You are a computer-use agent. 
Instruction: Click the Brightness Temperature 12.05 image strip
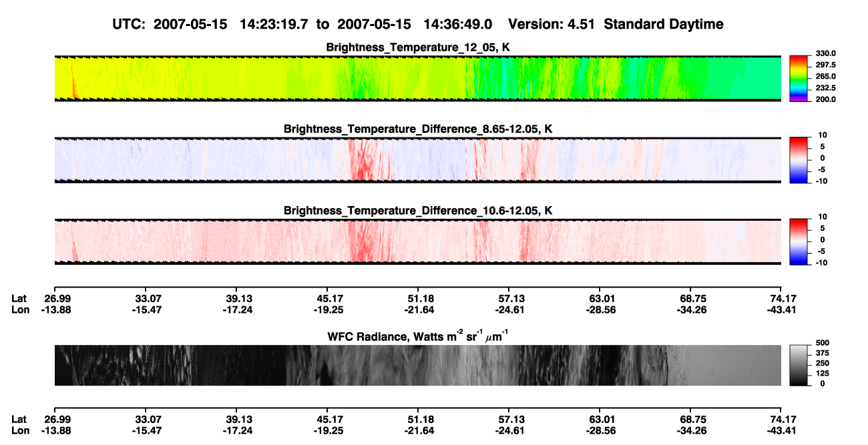418,78
